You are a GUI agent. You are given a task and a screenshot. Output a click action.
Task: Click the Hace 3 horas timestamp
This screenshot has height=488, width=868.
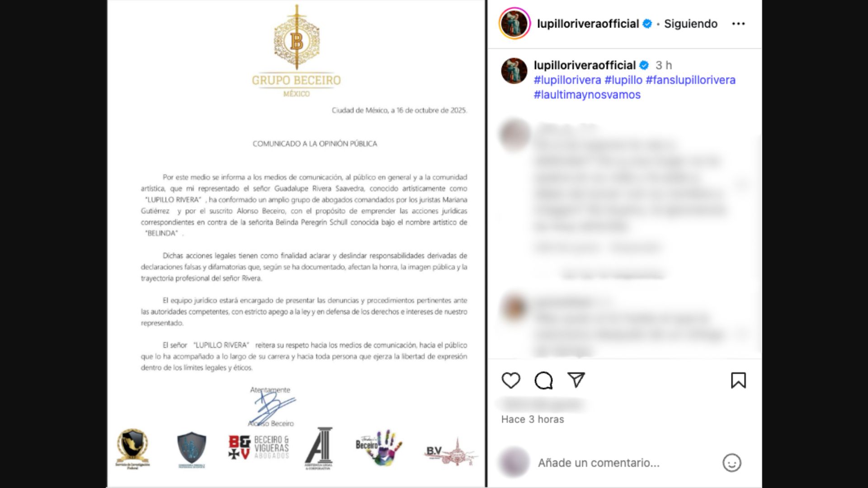tap(533, 419)
